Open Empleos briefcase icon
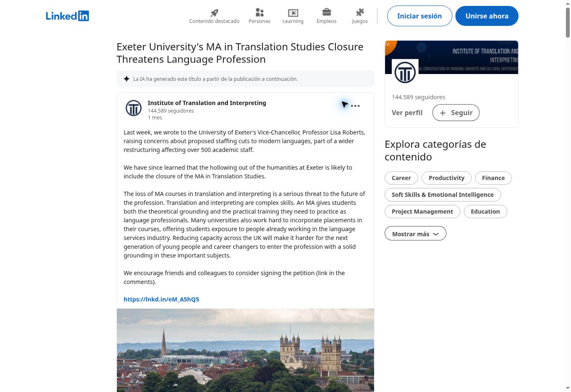Viewport: 571px width, 392px height. pyautogui.click(x=327, y=12)
